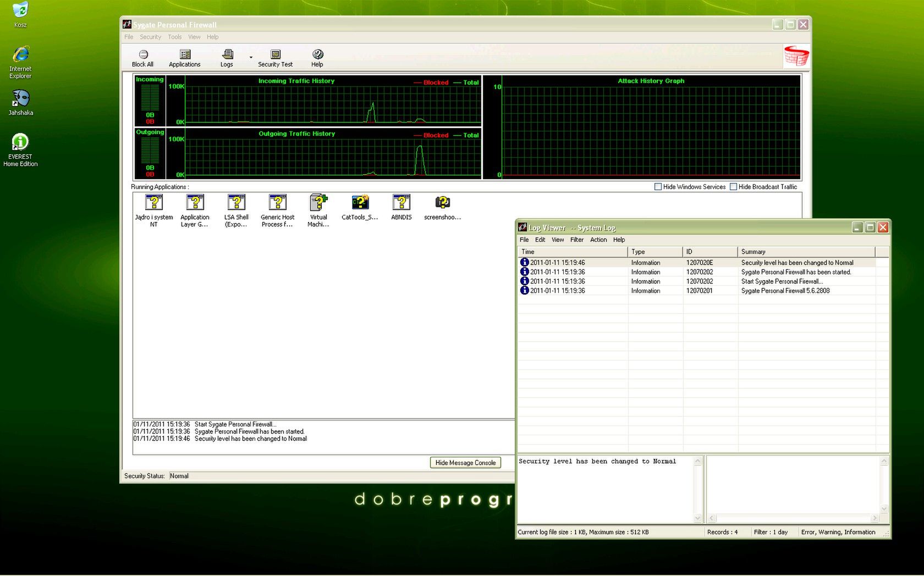Expand the Logs dropdown arrow
This screenshot has height=576, width=924.
pos(251,57)
